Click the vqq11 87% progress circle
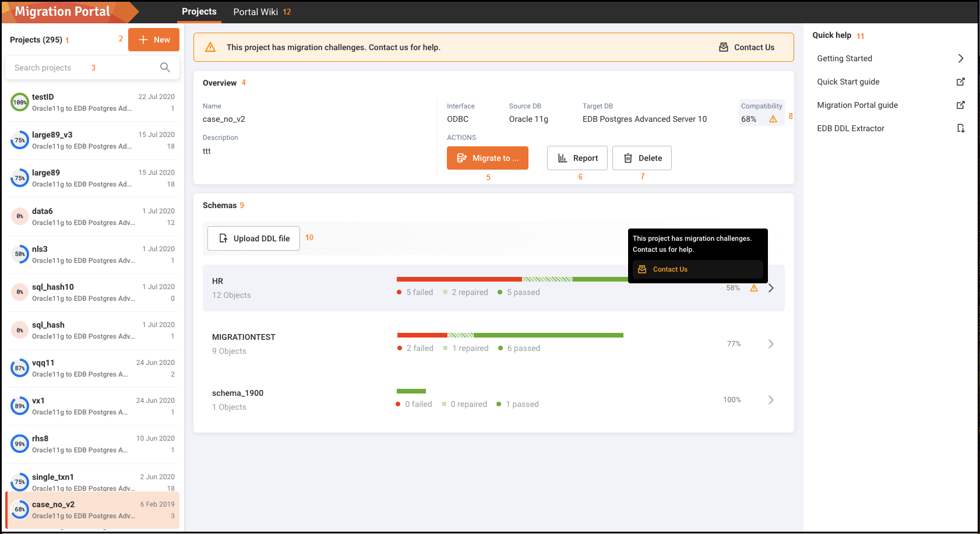The image size is (980, 534). pyautogui.click(x=20, y=368)
